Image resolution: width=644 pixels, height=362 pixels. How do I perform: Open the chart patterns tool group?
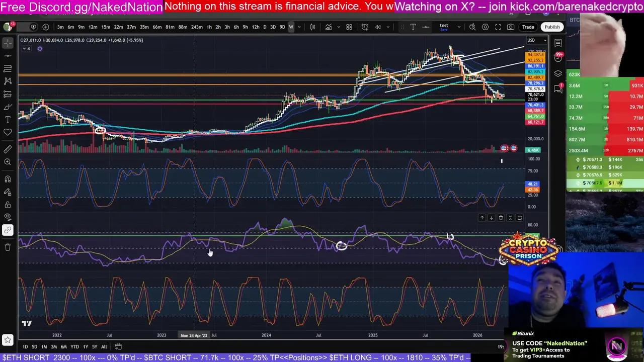coord(8,81)
